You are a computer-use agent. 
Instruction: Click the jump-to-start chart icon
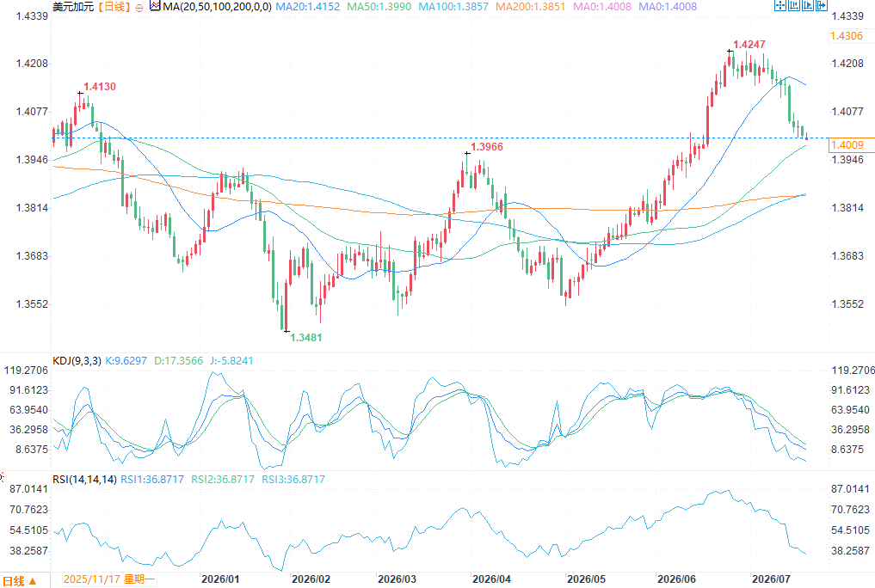(x=794, y=5)
